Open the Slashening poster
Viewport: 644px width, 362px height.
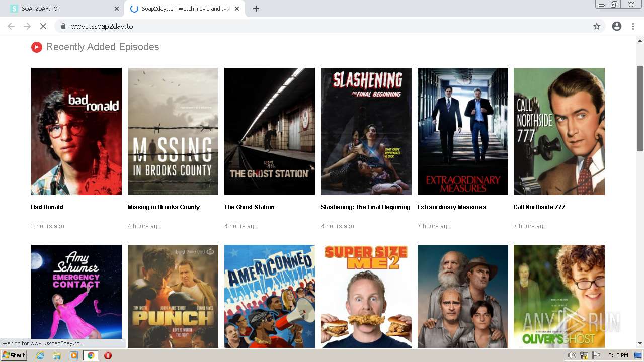coord(366,131)
